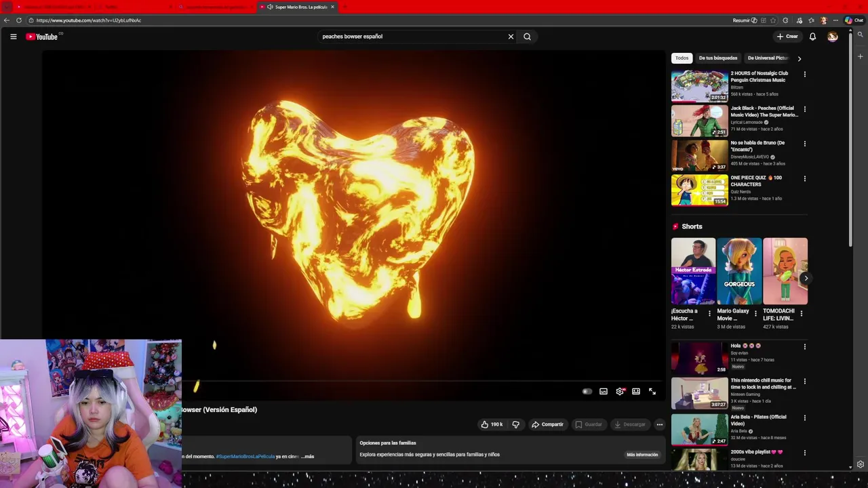Click the Crear button
The width and height of the screenshot is (868, 488).
787,37
